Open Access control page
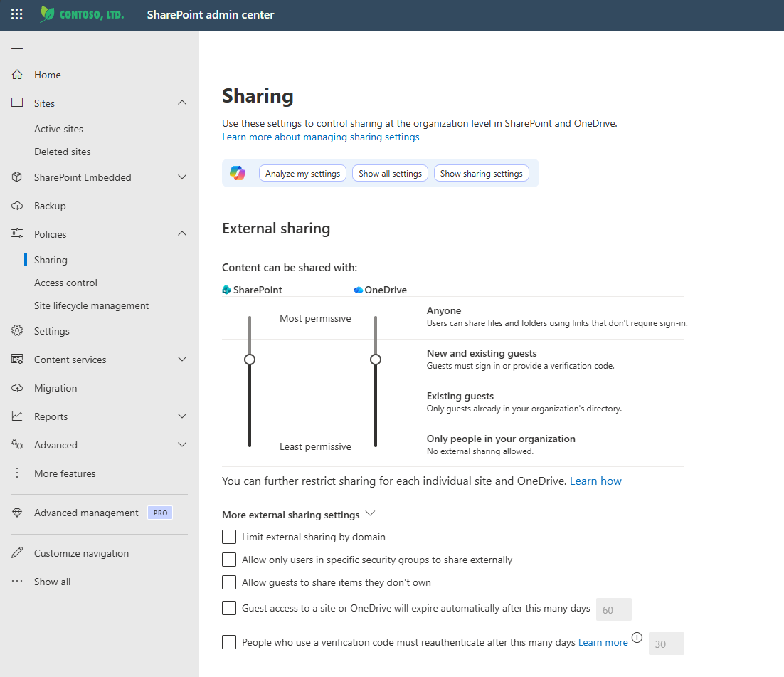 click(65, 283)
